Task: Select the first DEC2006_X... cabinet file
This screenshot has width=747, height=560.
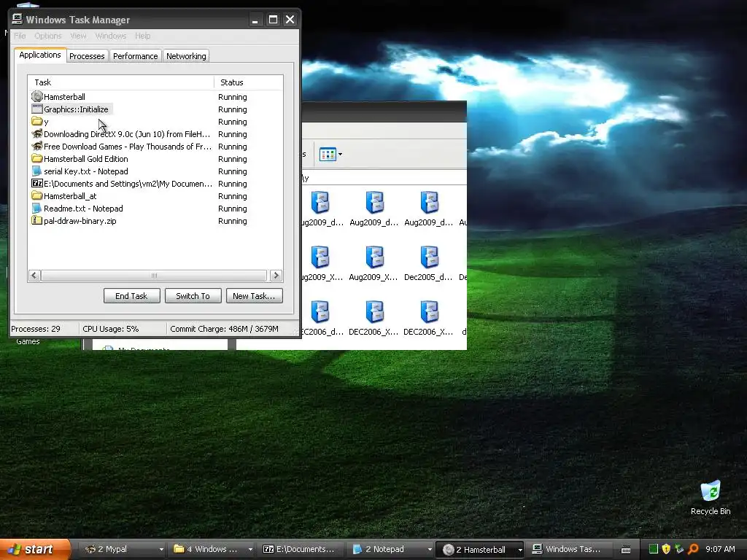Action: coord(374,318)
